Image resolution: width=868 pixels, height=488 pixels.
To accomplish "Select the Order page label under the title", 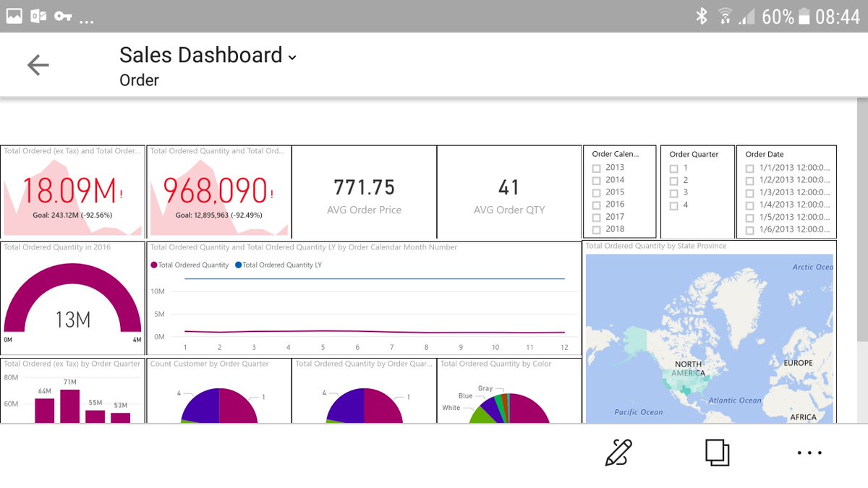I will click(139, 80).
